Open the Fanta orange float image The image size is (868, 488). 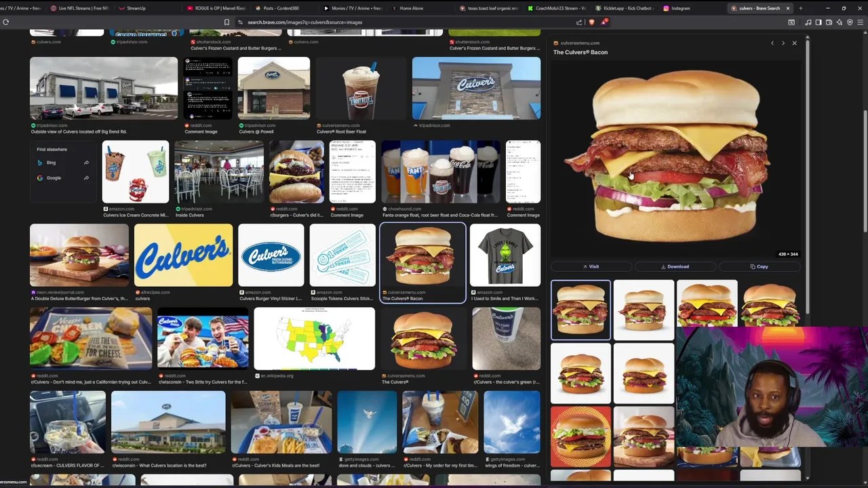point(441,172)
